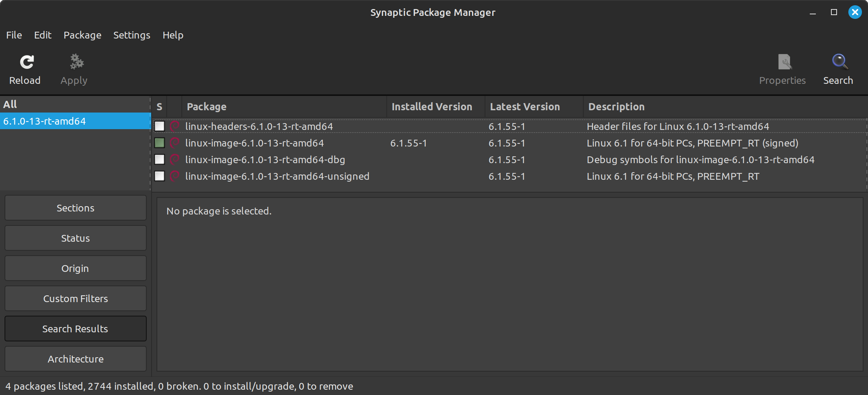Viewport: 868px width, 395px height.
Task: Sort by the Latest Version column header
Action: coord(534,107)
